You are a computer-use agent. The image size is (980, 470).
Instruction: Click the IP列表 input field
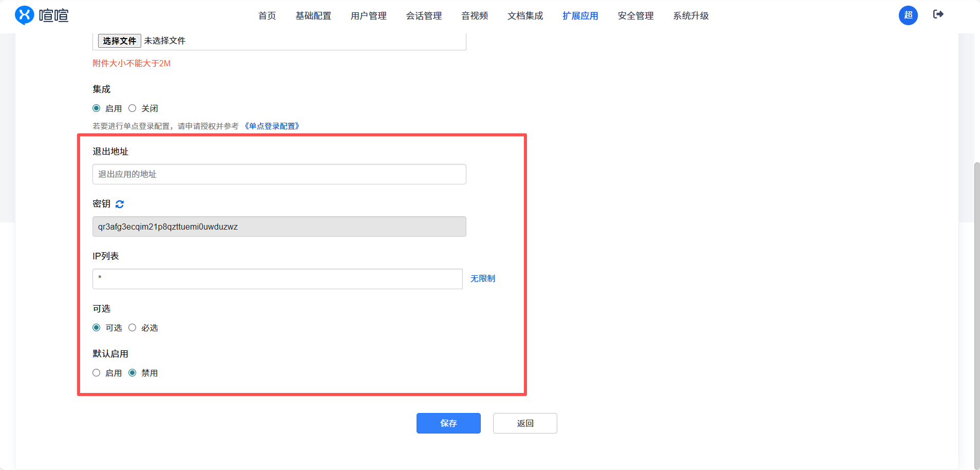point(277,279)
